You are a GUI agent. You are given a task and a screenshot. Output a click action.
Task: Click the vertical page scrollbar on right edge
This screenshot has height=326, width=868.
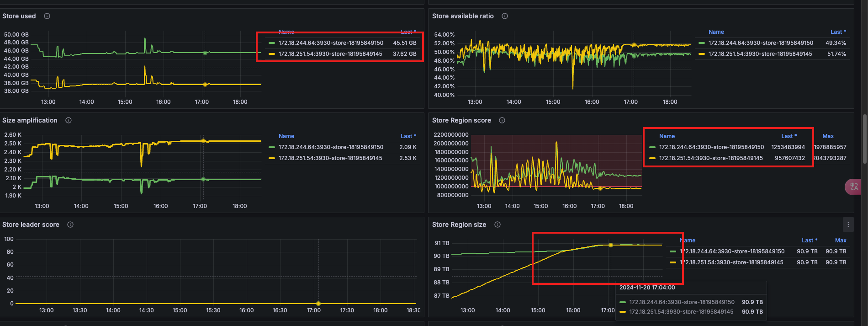864,137
